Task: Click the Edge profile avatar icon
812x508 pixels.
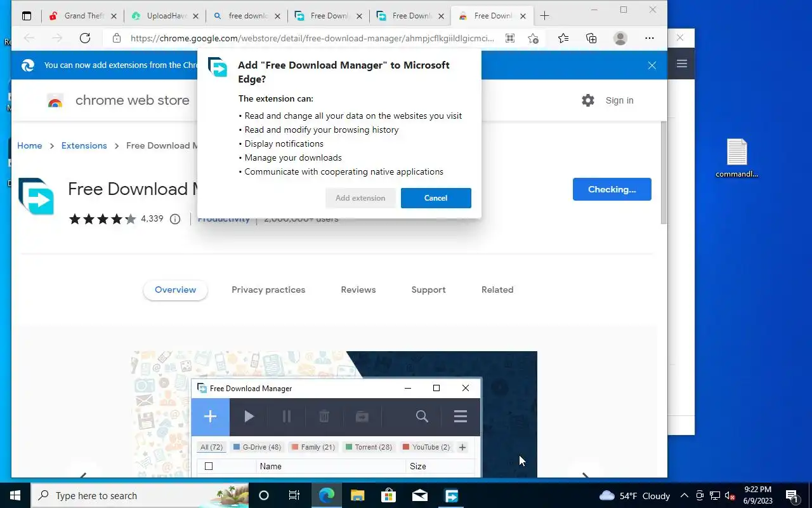Action: click(620, 38)
